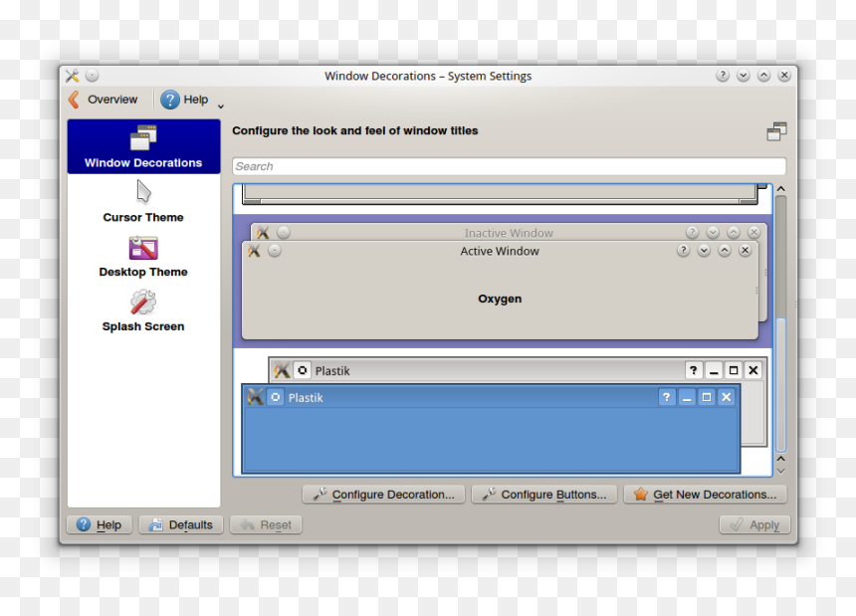Click Configure Decoration button
The image size is (856, 616).
click(383, 495)
